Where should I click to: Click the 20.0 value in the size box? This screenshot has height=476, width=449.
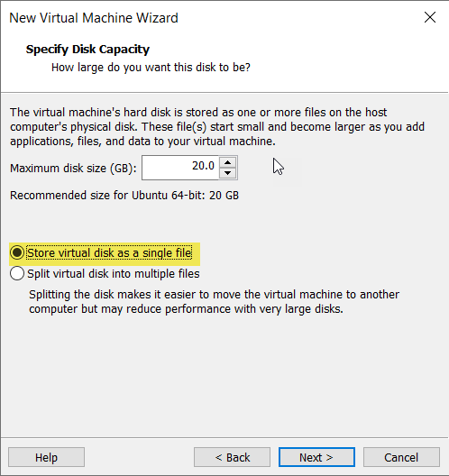coord(203,166)
